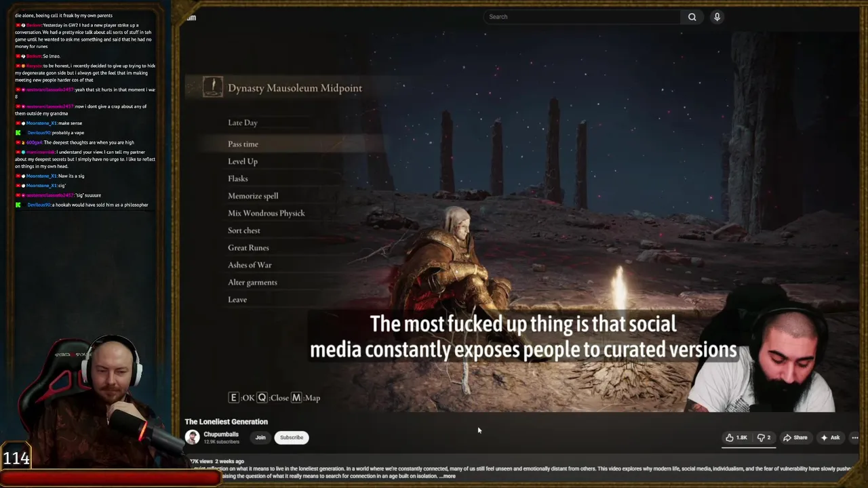The height and width of the screenshot is (488, 868).
Task: Click 'The Loneliest Generation' video title
Action: [x=226, y=422]
